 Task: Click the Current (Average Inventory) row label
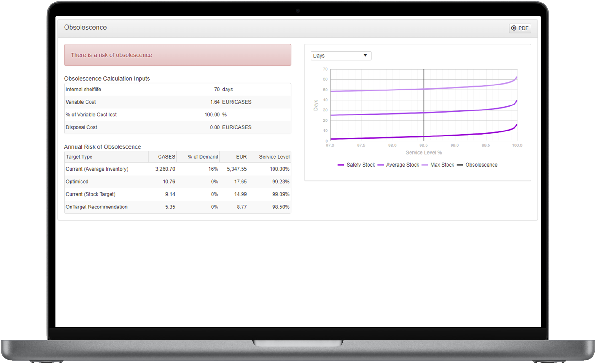click(x=97, y=169)
